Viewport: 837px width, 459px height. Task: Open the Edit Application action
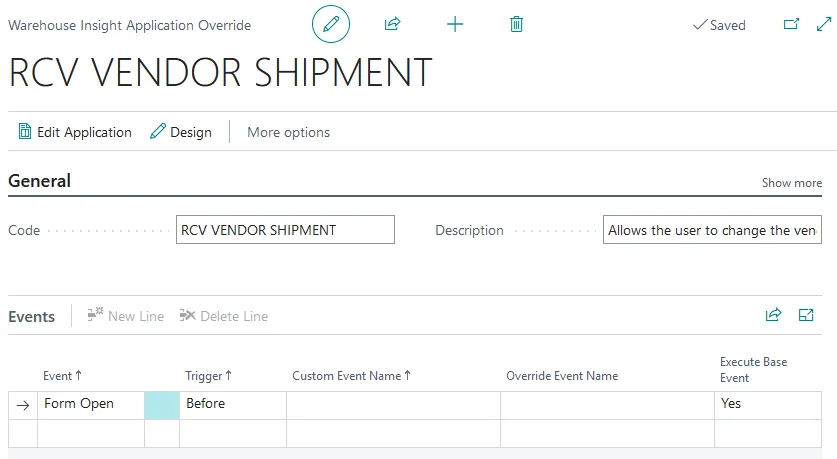pos(75,132)
